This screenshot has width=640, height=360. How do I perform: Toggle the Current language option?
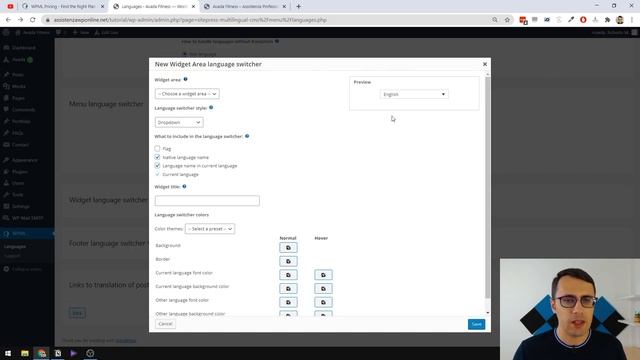[x=158, y=174]
